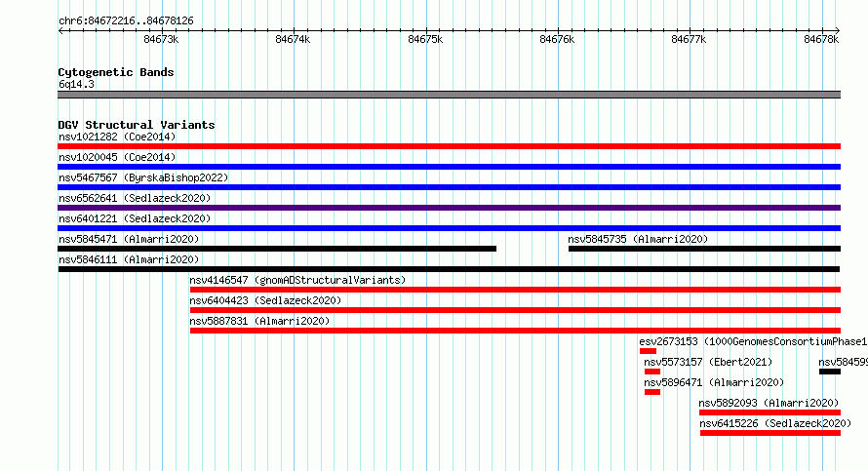Click the short red bar under nsv5573157
The image size is (868, 471).
point(652,372)
